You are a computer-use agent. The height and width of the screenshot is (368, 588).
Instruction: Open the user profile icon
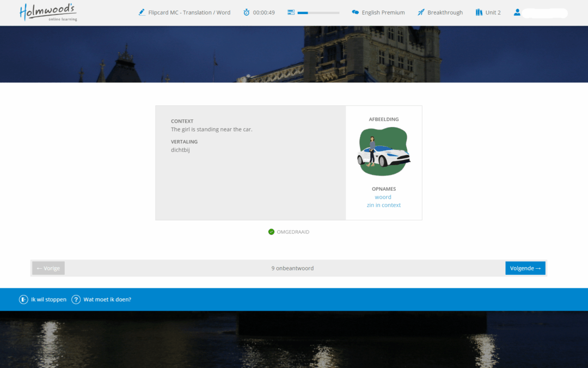(517, 13)
